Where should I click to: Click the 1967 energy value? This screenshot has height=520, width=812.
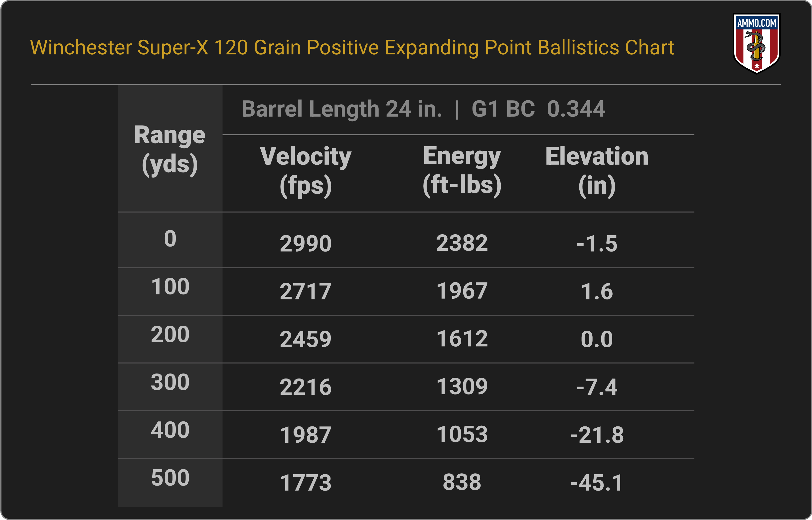click(462, 291)
